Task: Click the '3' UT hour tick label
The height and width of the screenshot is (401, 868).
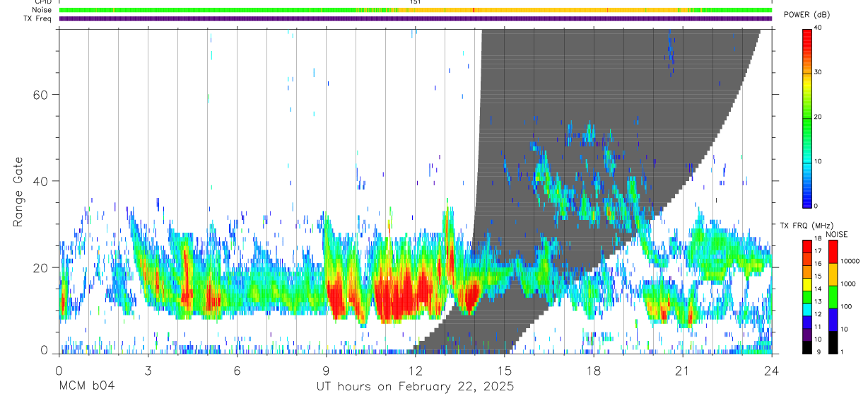Action: 148,370
